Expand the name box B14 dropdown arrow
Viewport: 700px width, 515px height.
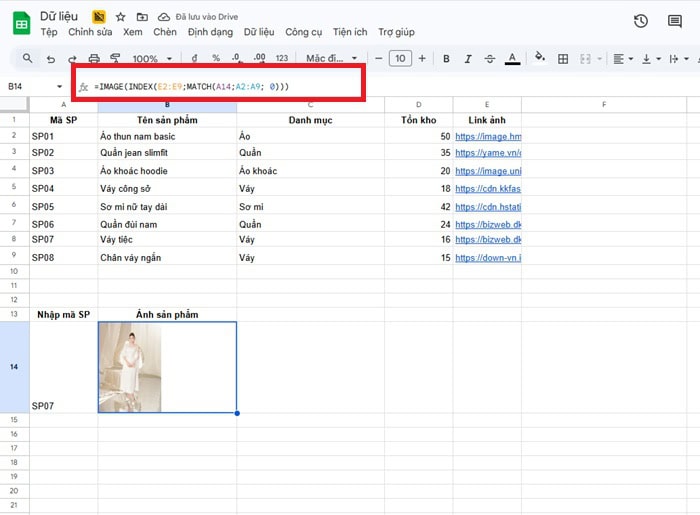pyautogui.click(x=60, y=87)
